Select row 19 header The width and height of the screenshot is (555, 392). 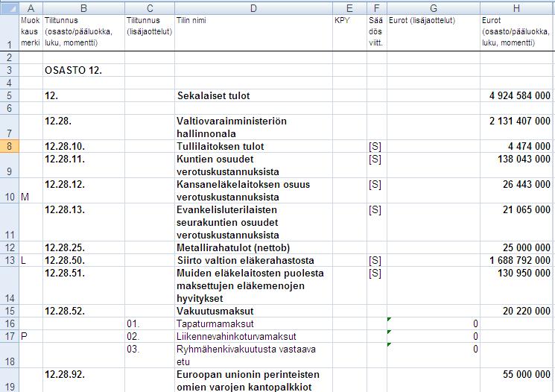(9, 380)
